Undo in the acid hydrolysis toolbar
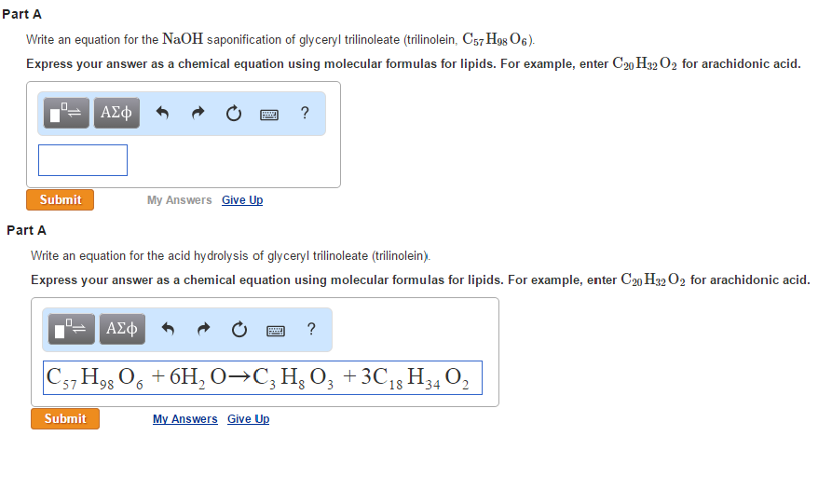 [x=168, y=329]
